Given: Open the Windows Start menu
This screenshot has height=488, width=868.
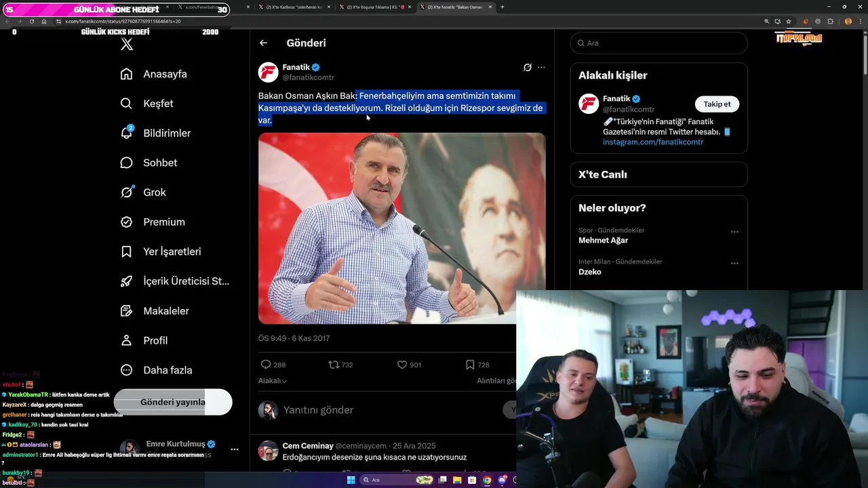Looking at the screenshot, I should pos(351,480).
